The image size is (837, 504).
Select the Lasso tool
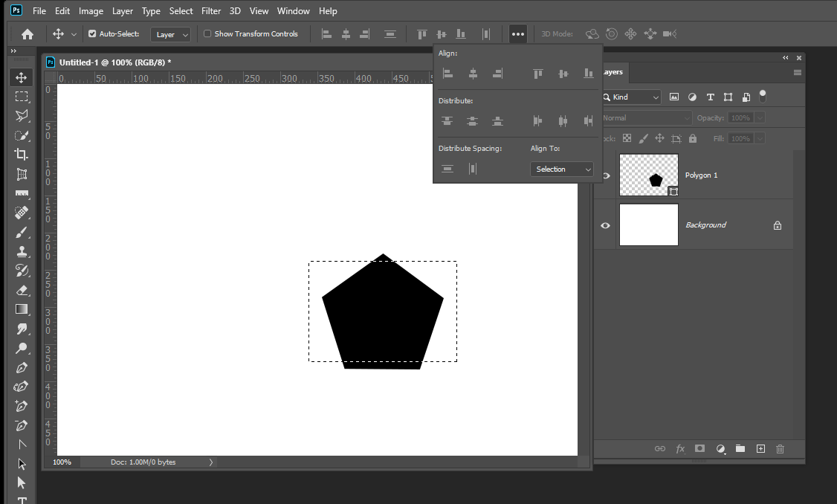(x=22, y=116)
